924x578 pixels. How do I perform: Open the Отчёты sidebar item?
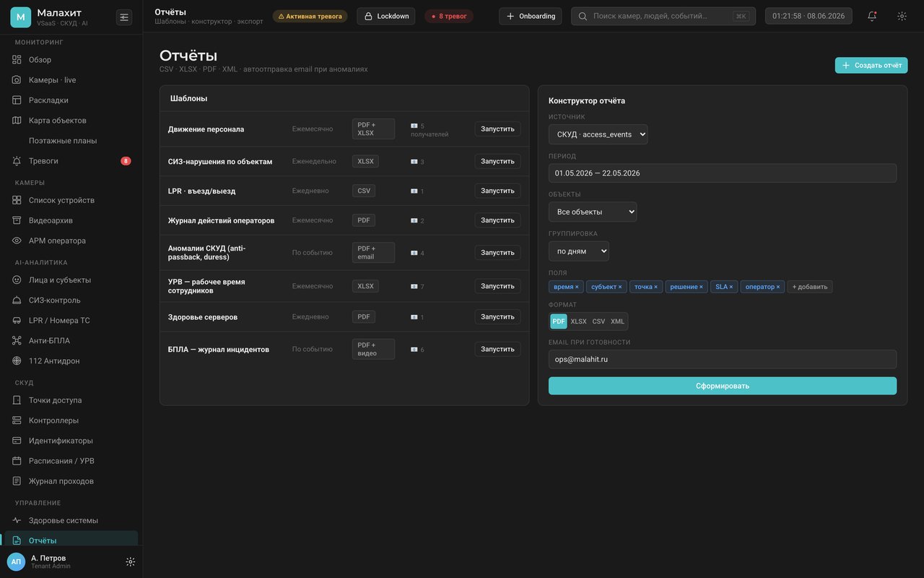(71, 540)
